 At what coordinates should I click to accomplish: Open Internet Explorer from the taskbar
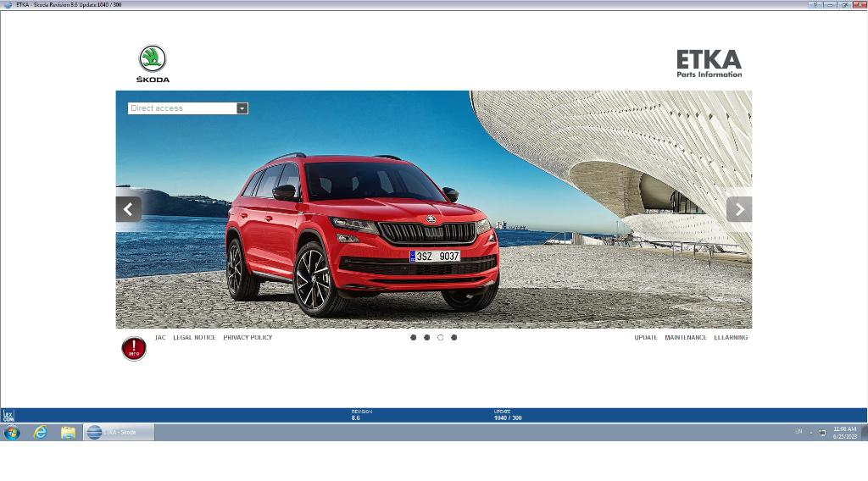point(40,432)
